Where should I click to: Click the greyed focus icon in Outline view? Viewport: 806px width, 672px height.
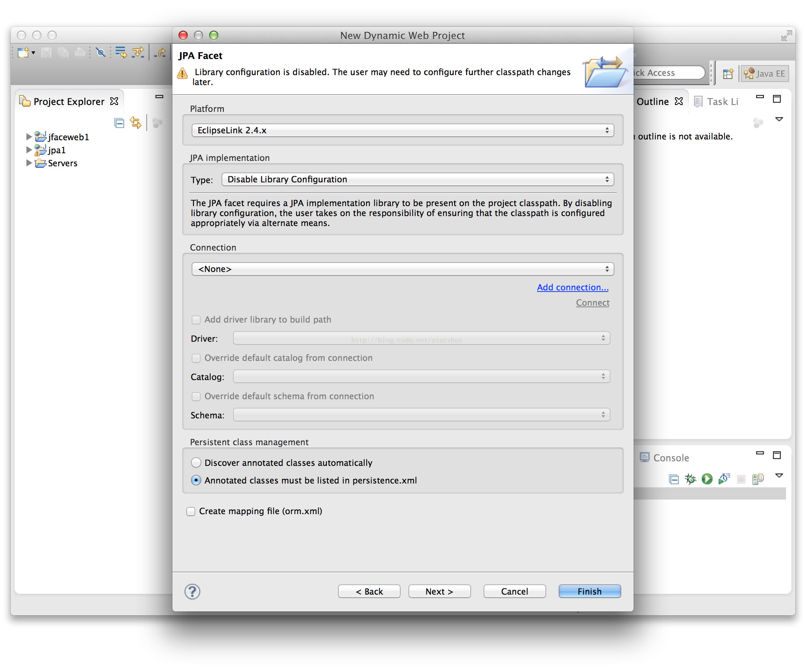[758, 123]
